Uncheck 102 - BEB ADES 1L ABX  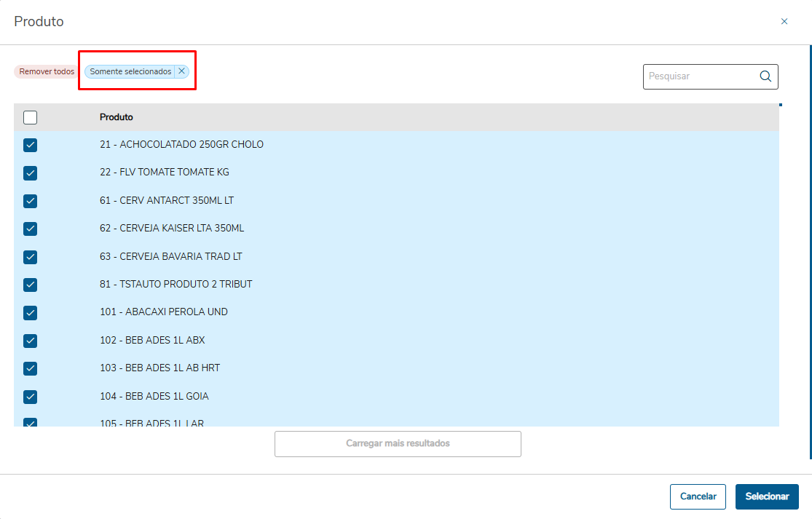pyautogui.click(x=30, y=341)
